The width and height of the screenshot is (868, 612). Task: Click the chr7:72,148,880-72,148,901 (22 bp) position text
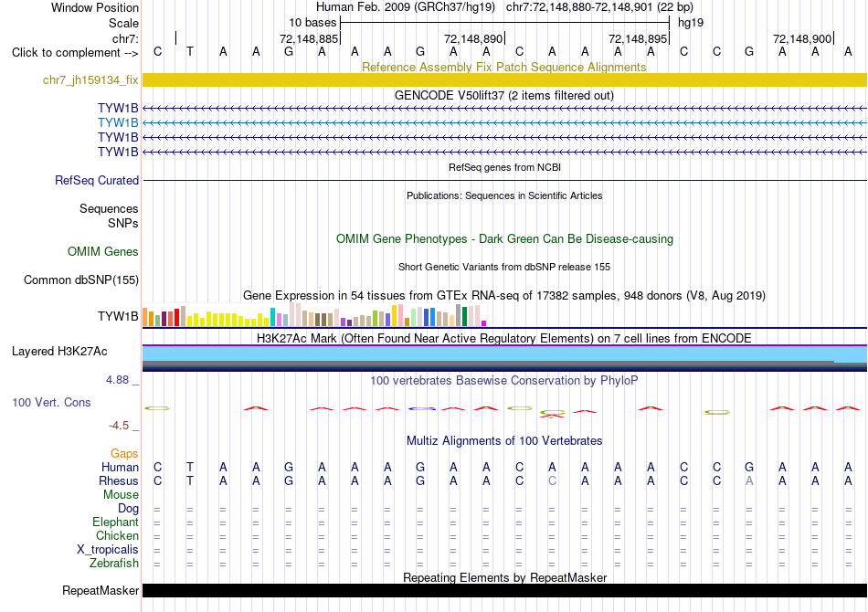pyautogui.click(x=599, y=7)
